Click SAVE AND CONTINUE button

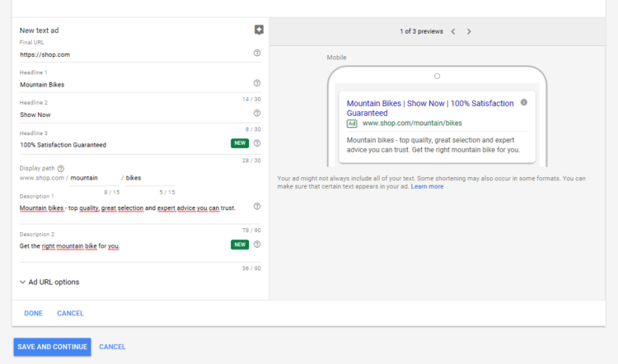pyautogui.click(x=53, y=347)
